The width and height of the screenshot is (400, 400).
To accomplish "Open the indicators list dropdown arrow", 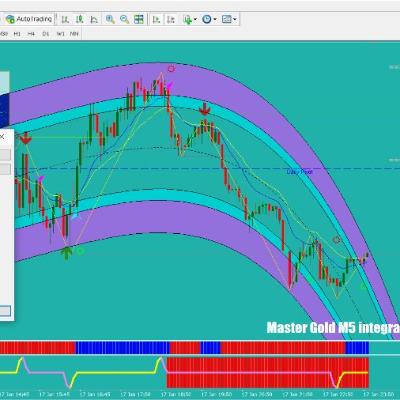I will [195, 20].
